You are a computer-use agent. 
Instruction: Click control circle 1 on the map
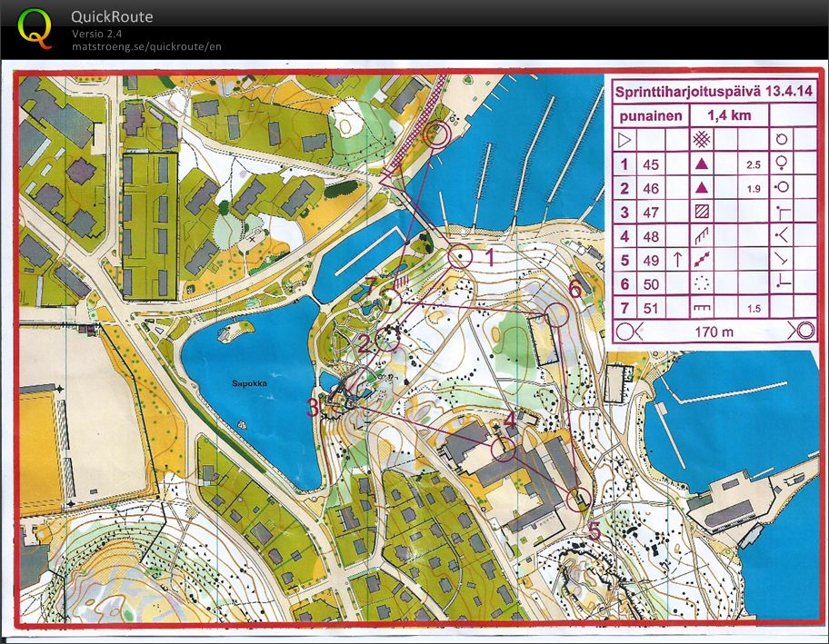tap(460, 257)
